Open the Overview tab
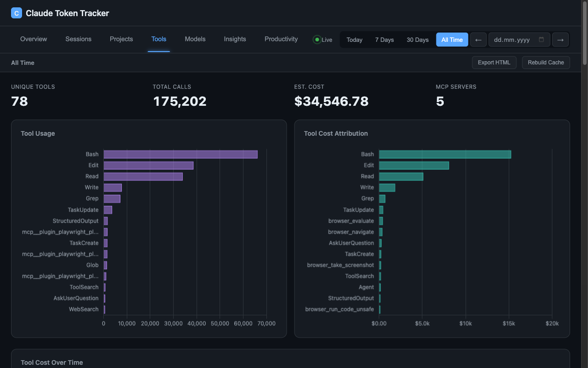This screenshot has width=588, height=368. coord(34,39)
